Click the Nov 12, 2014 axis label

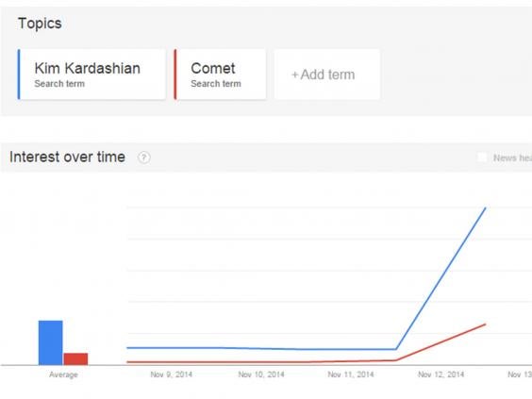coord(441,374)
